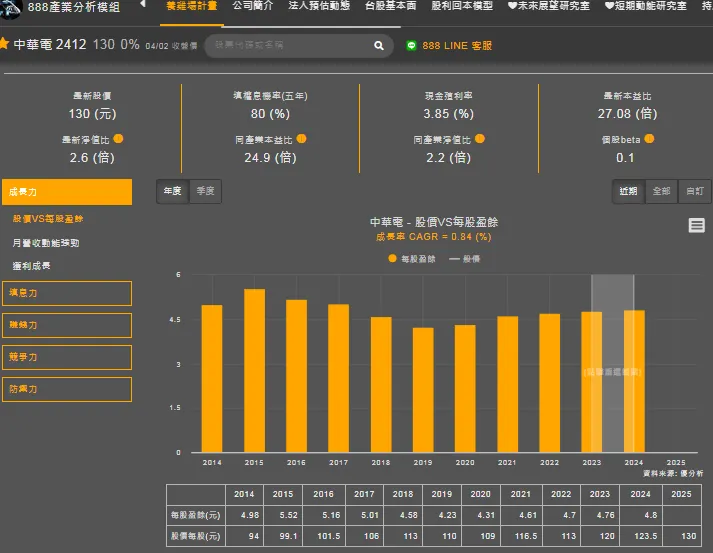Click the chart title 中華電 - 股價VS每股盈餘
This screenshot has width=713, height=553.
[434, 222]
